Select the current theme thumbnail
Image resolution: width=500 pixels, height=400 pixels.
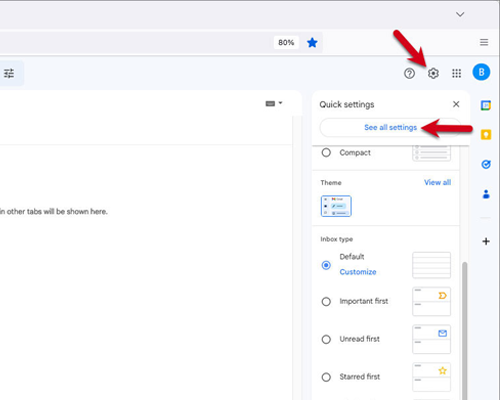(336, 206)
